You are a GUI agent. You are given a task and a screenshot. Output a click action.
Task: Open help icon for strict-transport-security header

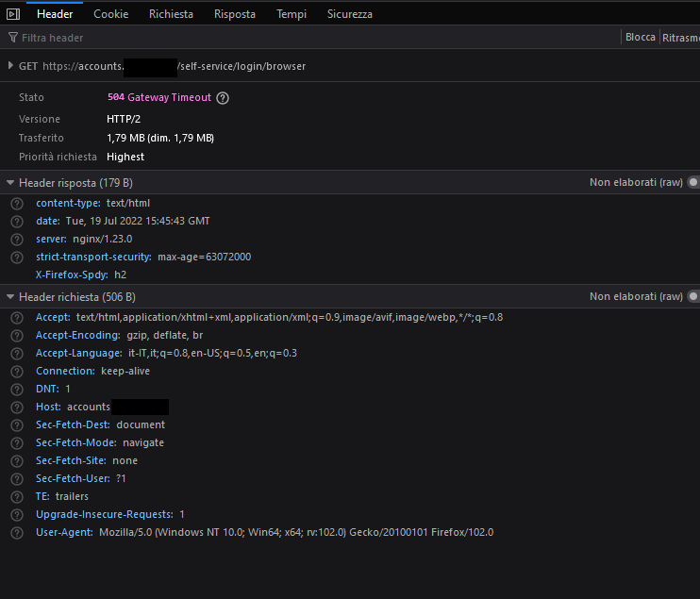[x=17, y=258]
